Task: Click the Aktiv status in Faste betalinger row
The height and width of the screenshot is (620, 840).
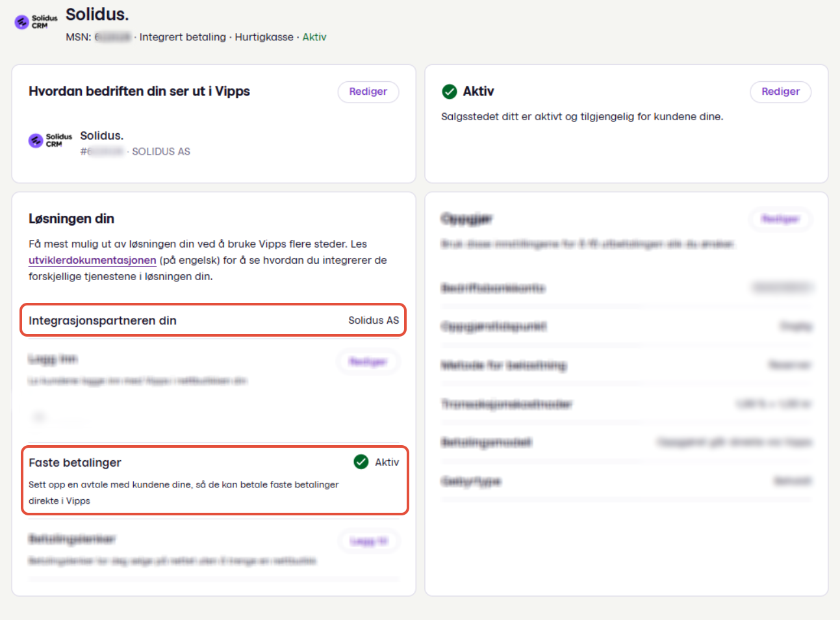Action: 387,462
